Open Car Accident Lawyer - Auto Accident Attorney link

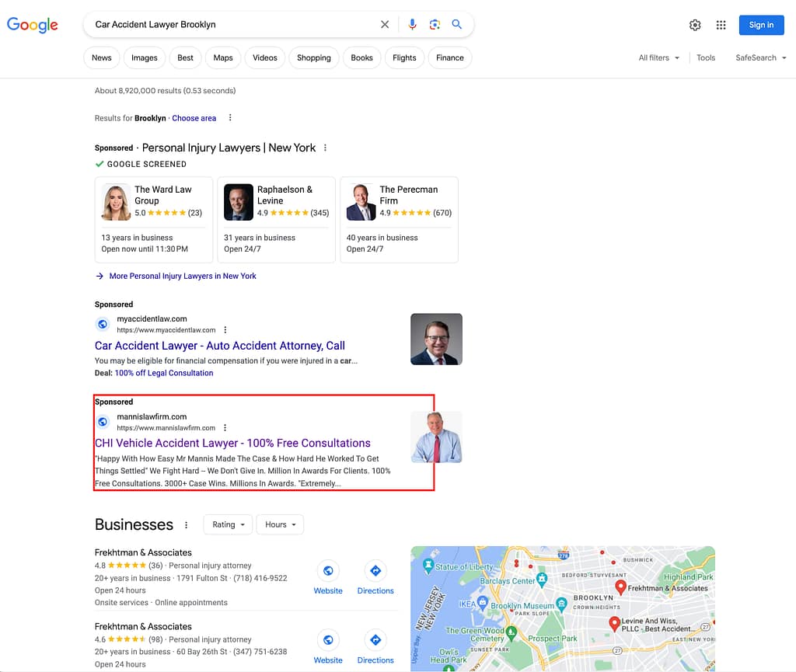click(x=220, y=346)
